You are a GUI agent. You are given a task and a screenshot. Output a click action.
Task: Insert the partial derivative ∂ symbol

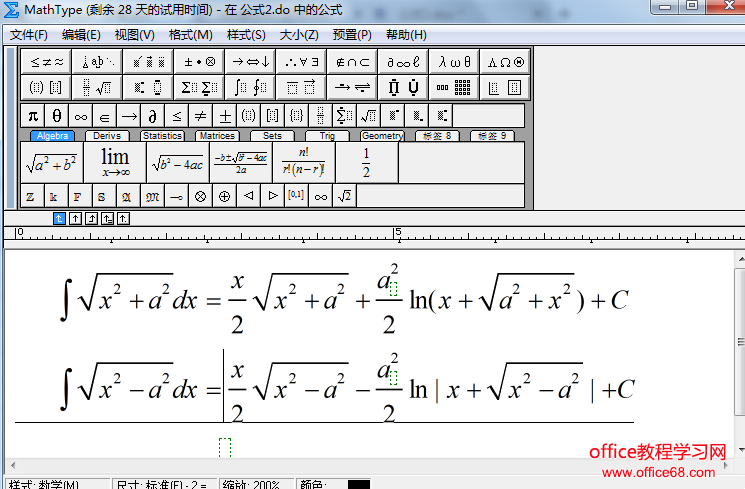tap(153, 115)
